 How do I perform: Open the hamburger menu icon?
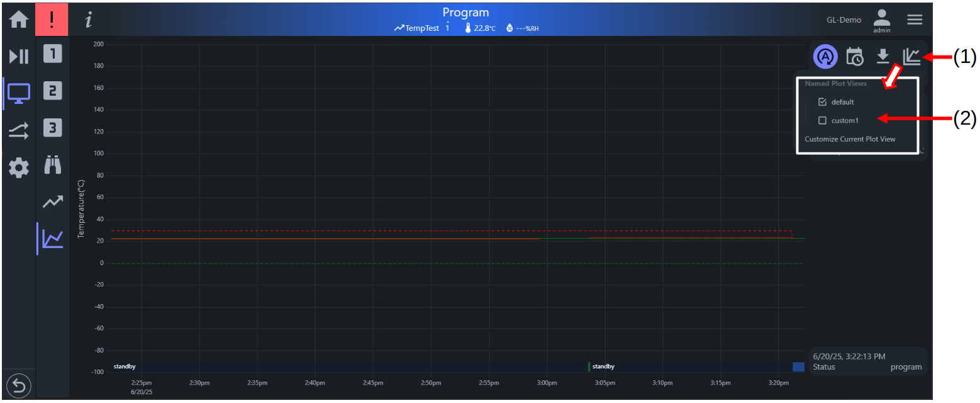(915, 20)
